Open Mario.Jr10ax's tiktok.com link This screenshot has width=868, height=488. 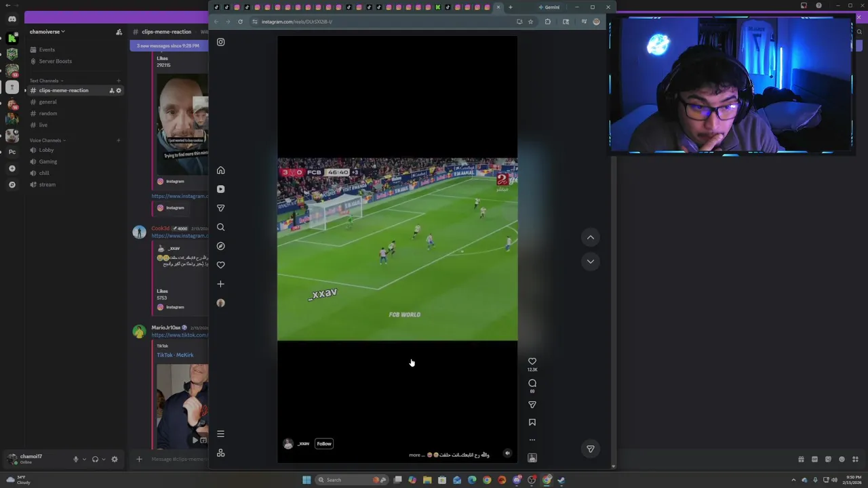pyautogui.click(x=180, y=335)
